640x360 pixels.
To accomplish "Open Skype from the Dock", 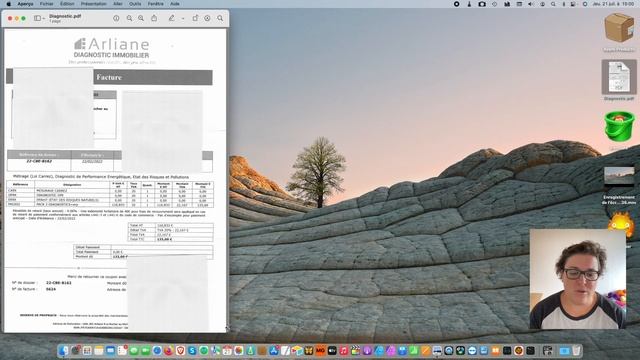I will (192, 351).
